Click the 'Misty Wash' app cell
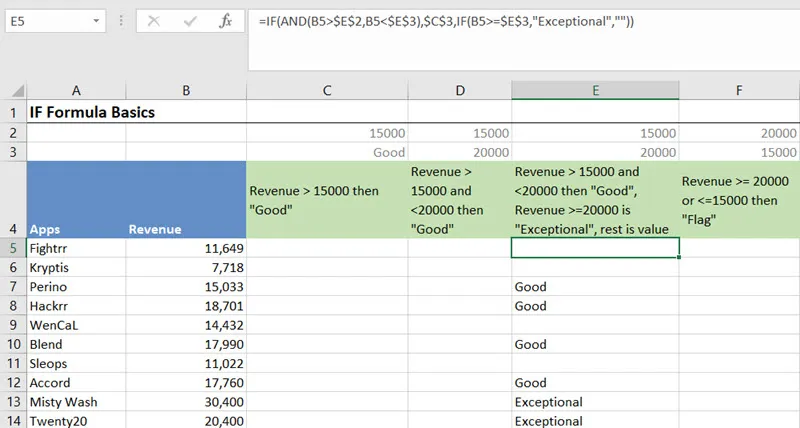This screenshot has height=428, width=800. [x=76, y=401]
